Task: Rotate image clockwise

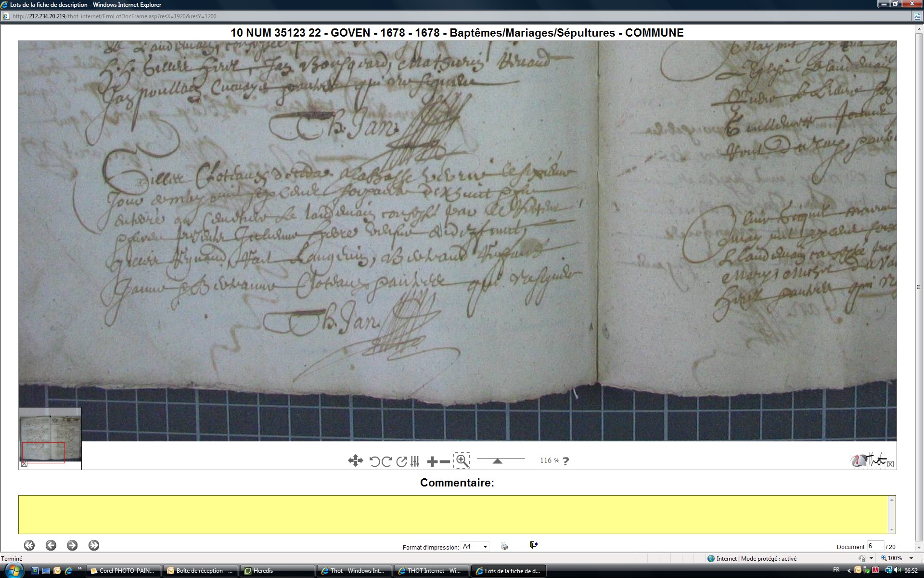Action: click(x=386, y=461)
